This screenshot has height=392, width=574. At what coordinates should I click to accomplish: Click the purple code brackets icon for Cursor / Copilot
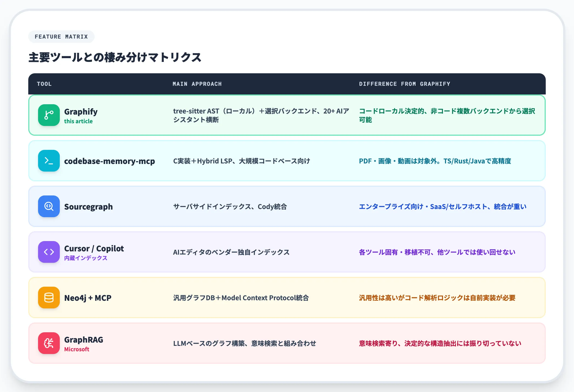[49, 252]
